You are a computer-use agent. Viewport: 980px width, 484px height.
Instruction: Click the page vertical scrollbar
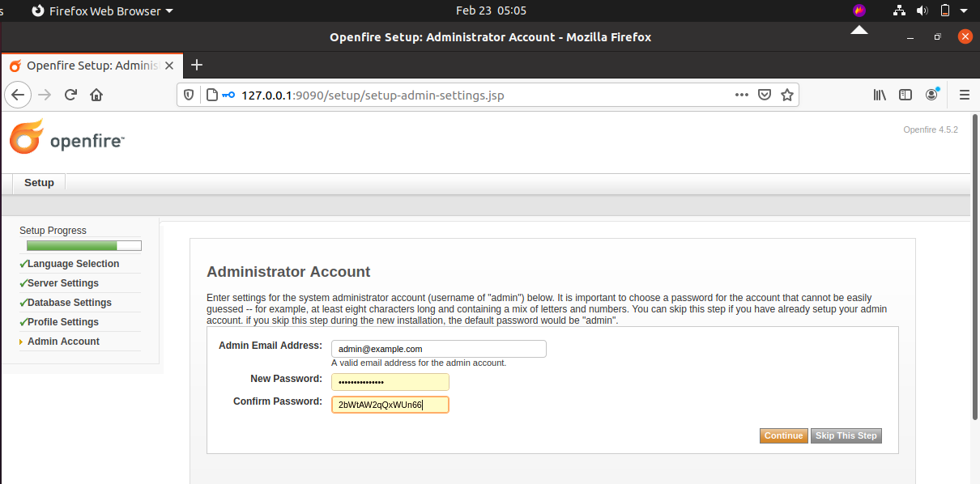pos(974,267)
